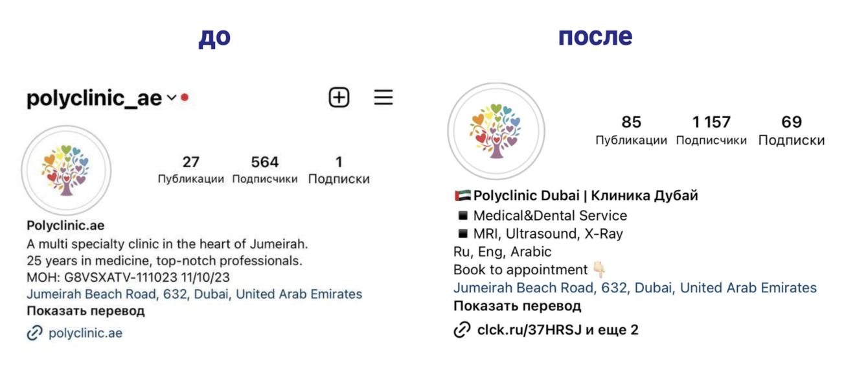Click link icon beside polyclinic.ae
This screenshot has height=374, width=868.
34,333
